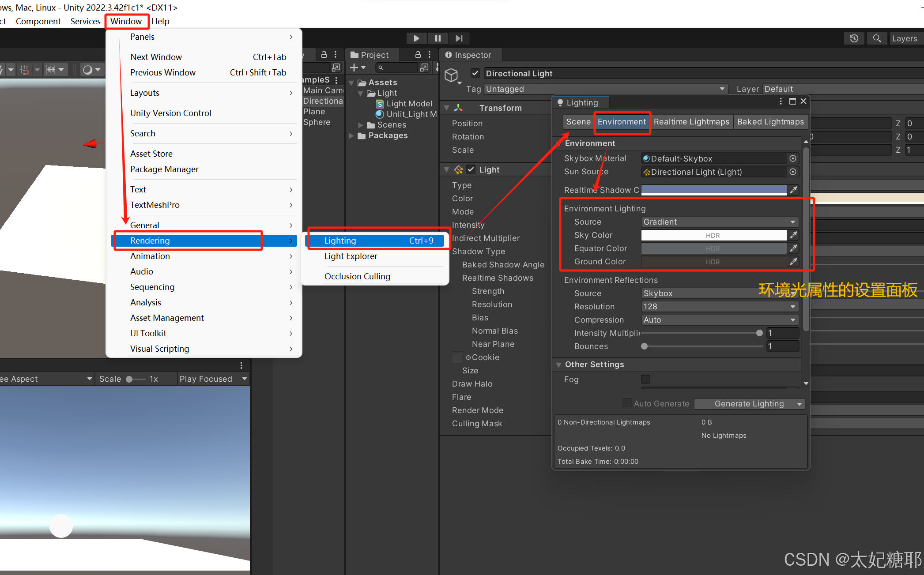Screen dimensions: 924x575
Task: Switch to Baked Lightmaps tab
Action: pos(770,122)
